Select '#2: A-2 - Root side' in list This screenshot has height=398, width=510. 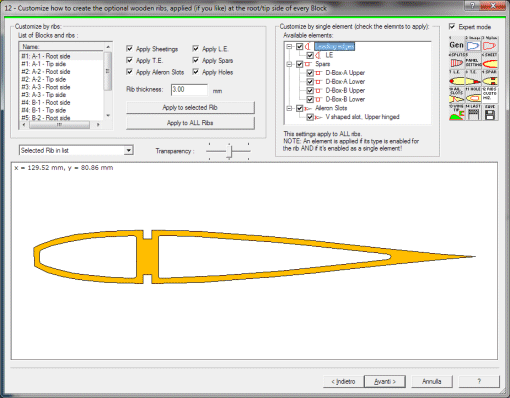46,71
